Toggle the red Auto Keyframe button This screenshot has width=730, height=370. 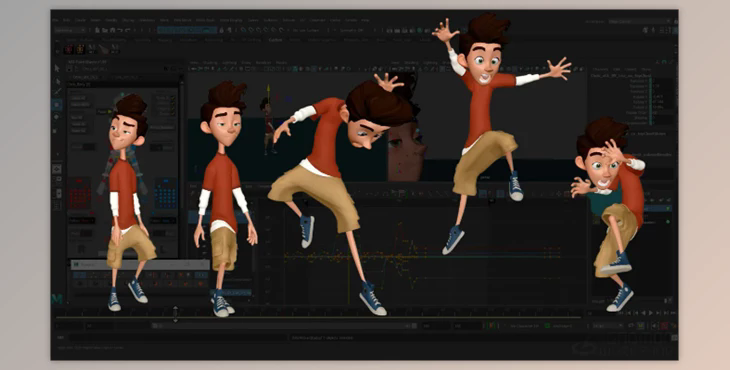(664, 326)
